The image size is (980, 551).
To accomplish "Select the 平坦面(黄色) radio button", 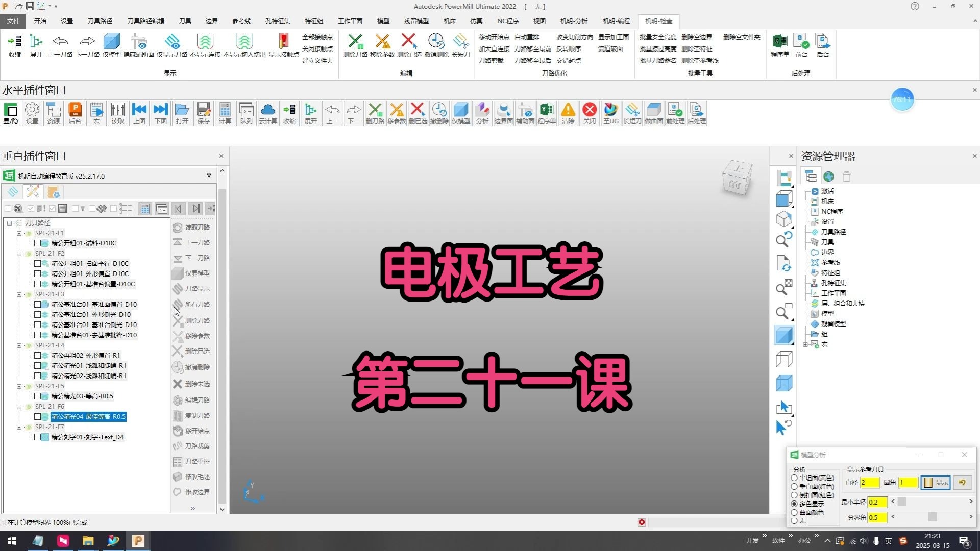I will (x=794, y=478).
